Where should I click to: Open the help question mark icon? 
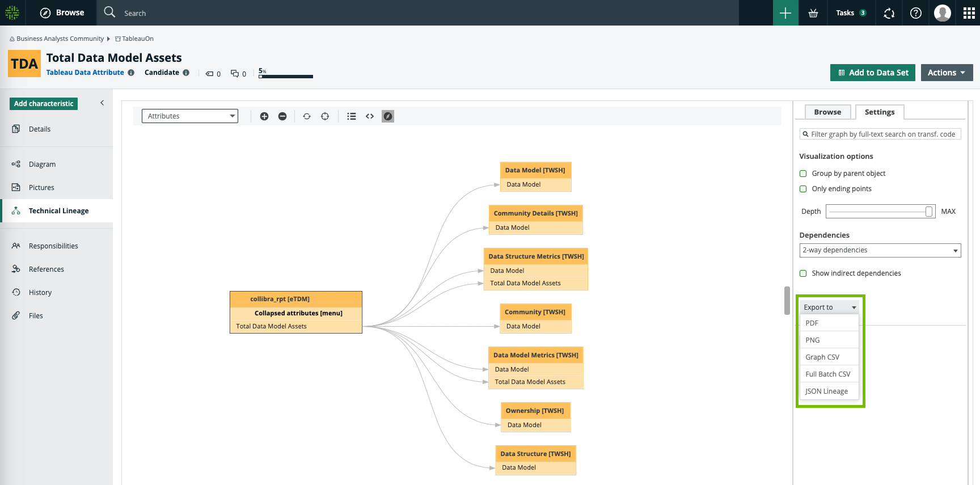tap(915, 13)
